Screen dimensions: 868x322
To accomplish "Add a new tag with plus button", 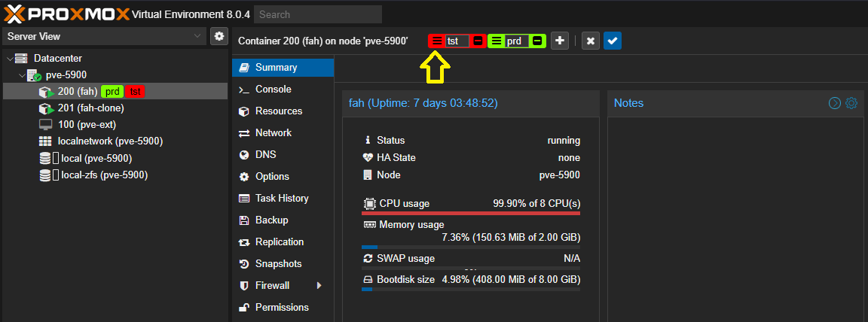I will [560, 41].
